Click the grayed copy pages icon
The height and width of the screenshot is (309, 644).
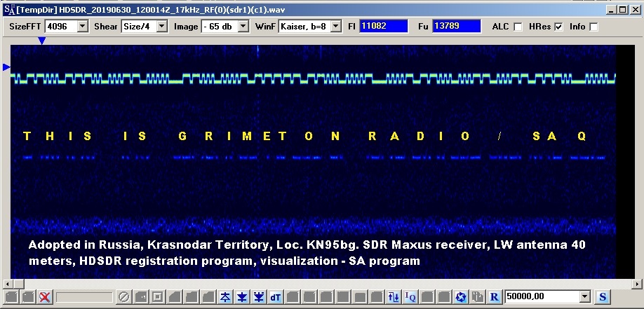[478, 296]
